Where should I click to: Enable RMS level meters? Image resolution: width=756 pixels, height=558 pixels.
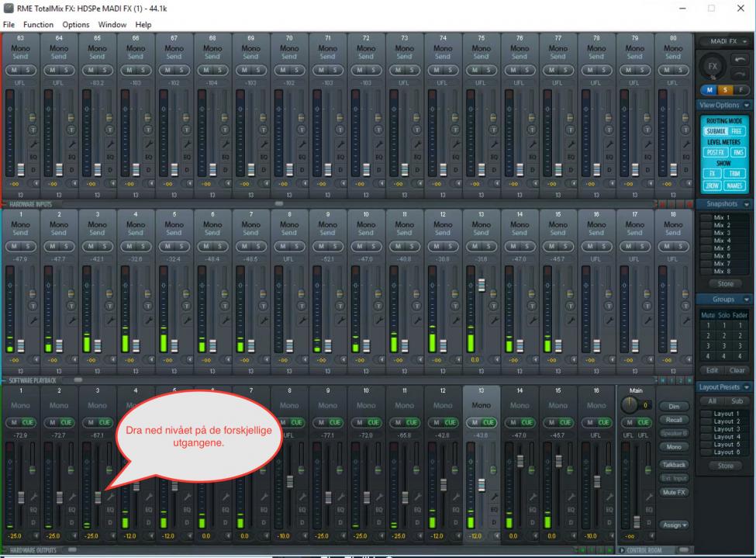[x=737, y=153]
